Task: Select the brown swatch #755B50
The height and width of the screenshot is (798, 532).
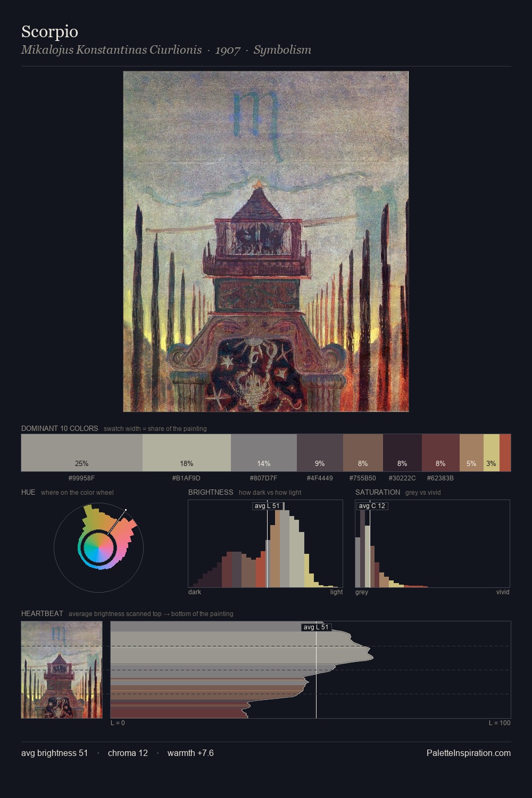Action: (363, 453)
